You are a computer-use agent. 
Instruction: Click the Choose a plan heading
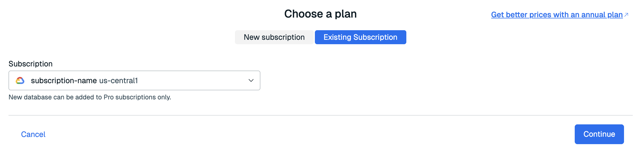[320, 14]
